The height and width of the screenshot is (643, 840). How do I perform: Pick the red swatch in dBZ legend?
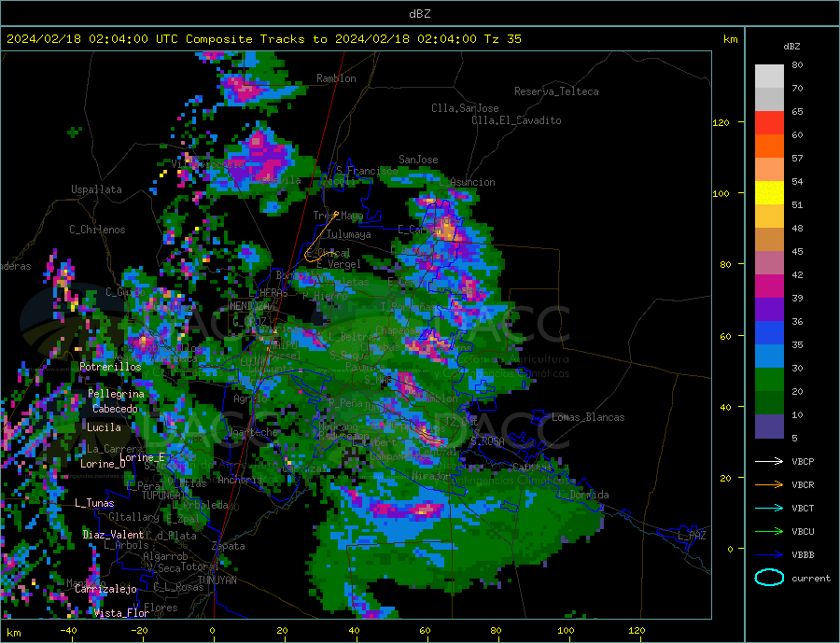(x=769, y=122)
